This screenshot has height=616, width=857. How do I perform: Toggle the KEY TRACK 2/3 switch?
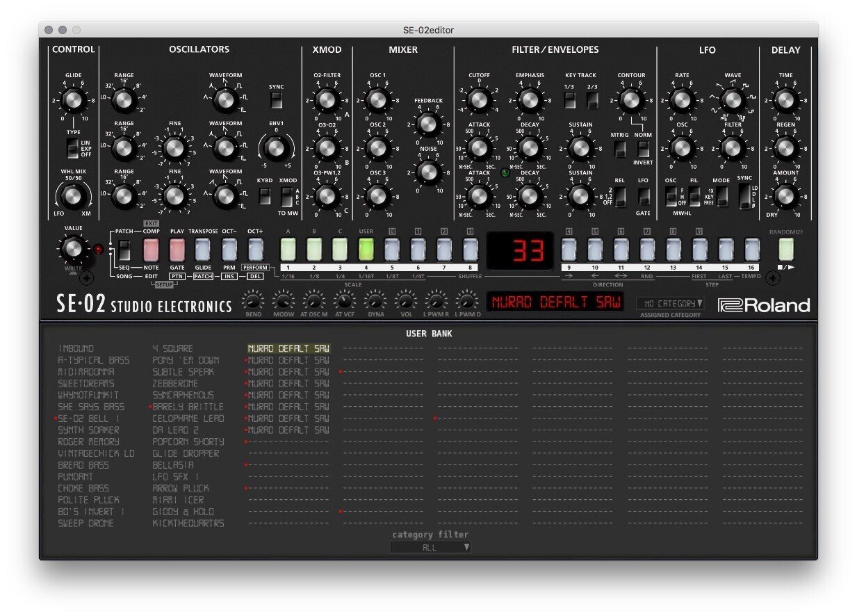pos(592,100)
